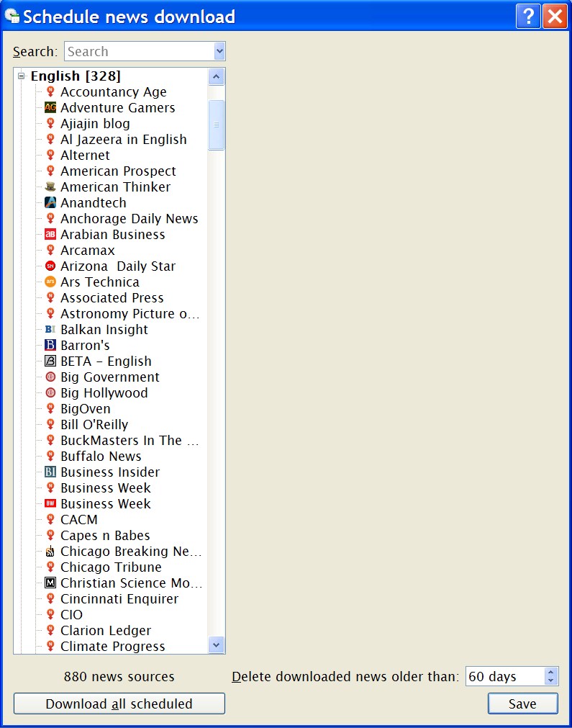The height and width of the screenshot is (728, 572).
Task: Click the Ajiajin blog news icon
Action: (x=50, y=124)
